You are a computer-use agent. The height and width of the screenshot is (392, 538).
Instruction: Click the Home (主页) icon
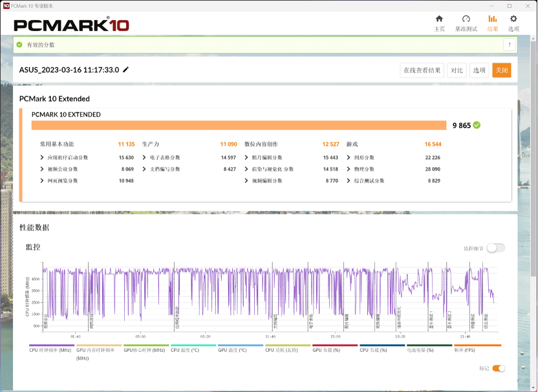tap(439, 19)
